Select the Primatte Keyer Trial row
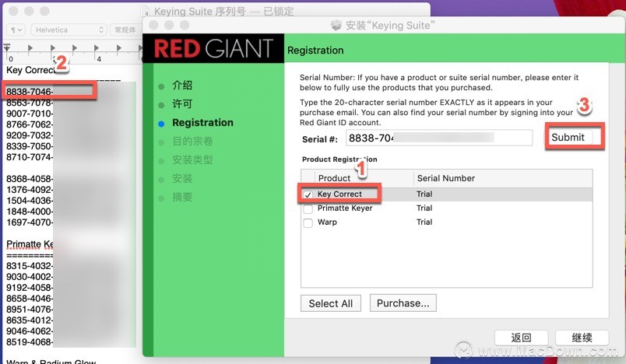Viewport: 626px width, 364px height. coord(446,208)
